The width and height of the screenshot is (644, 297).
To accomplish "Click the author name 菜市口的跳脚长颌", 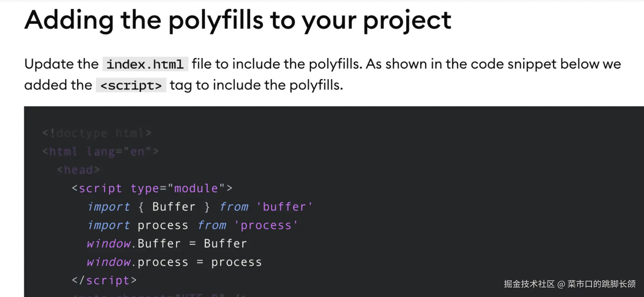I will [602, 284].
